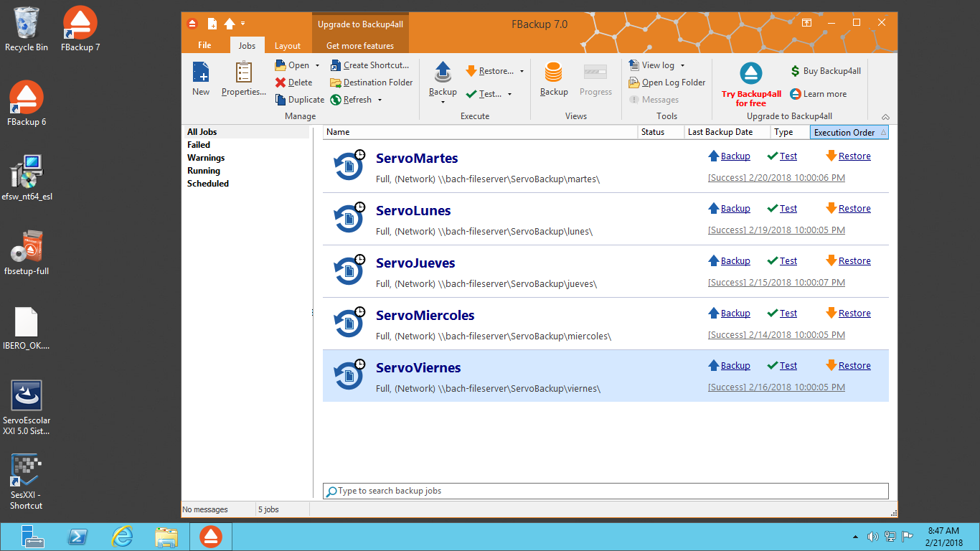The width and height of the screenshot is (980, 551).
Task: Open the Destination Folder
Action: [x=372, y=83]
